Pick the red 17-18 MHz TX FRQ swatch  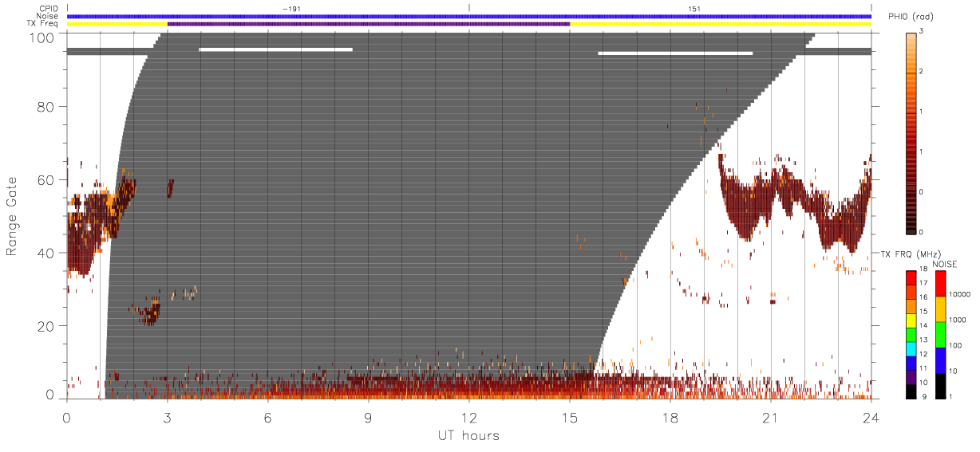pyautogui.click(x=911, y=278)
